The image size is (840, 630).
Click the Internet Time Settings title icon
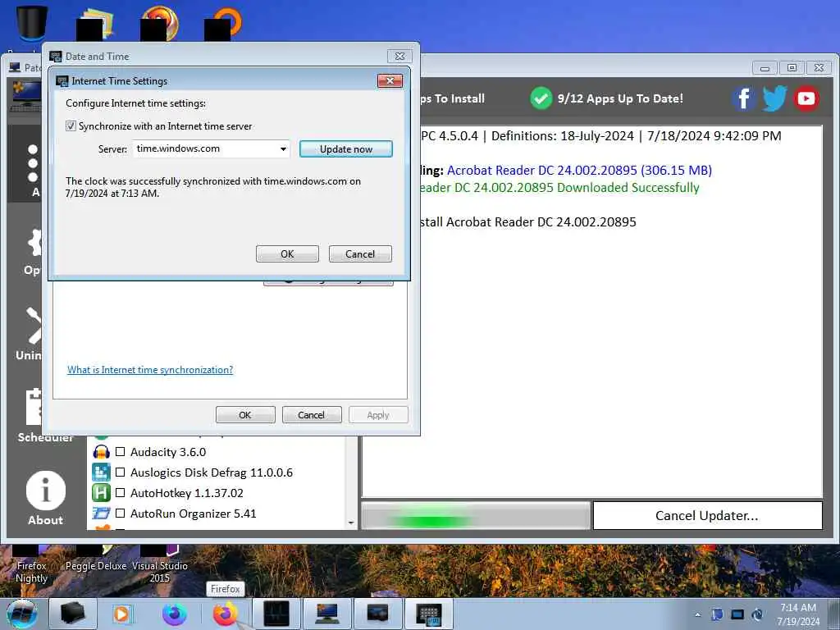tap(62, 81)
